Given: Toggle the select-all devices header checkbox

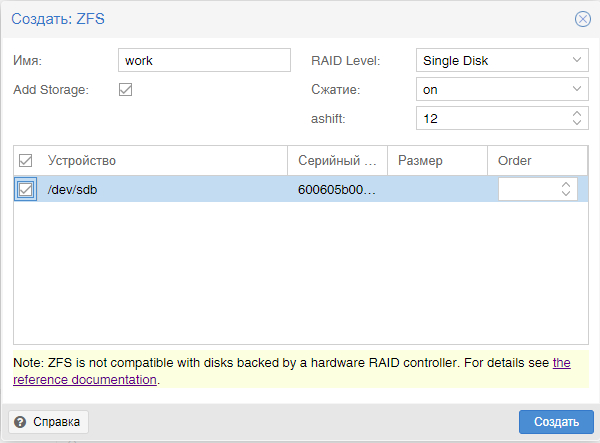Looking at the screenshot, I should [25, 161].
